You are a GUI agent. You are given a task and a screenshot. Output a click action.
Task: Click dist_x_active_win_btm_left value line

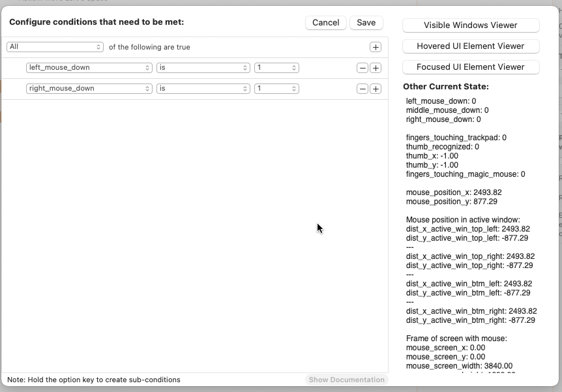click(469, 284)
